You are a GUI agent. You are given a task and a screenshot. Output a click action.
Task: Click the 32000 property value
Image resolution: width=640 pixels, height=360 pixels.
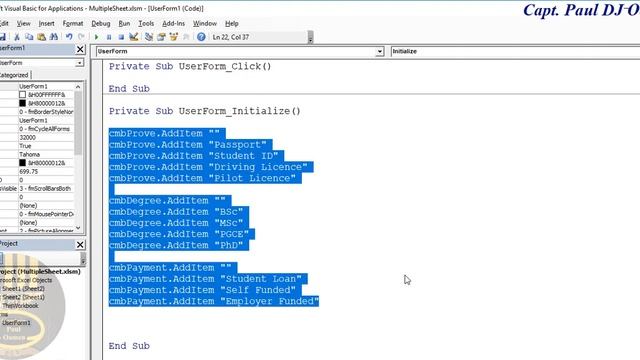46,138
